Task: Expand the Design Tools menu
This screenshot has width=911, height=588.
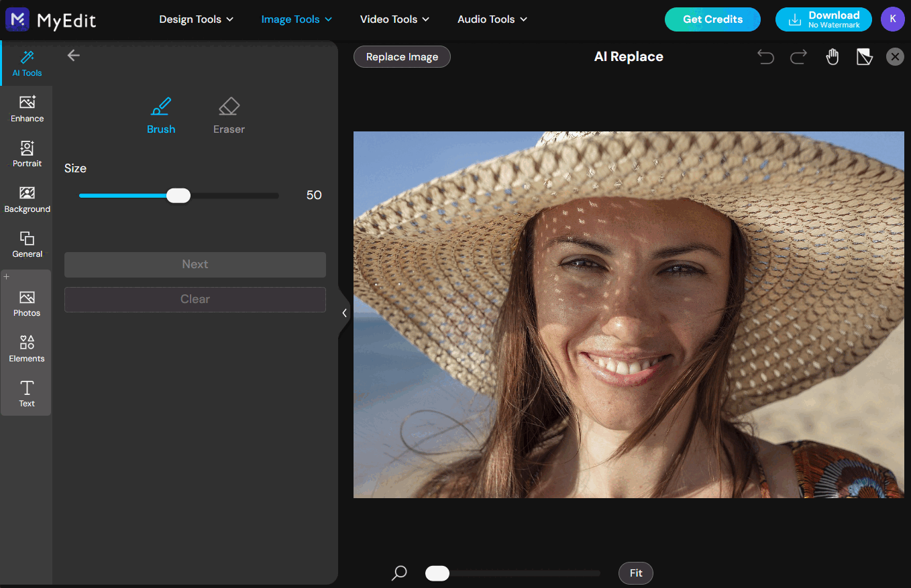Action: [x=196, y=19]
